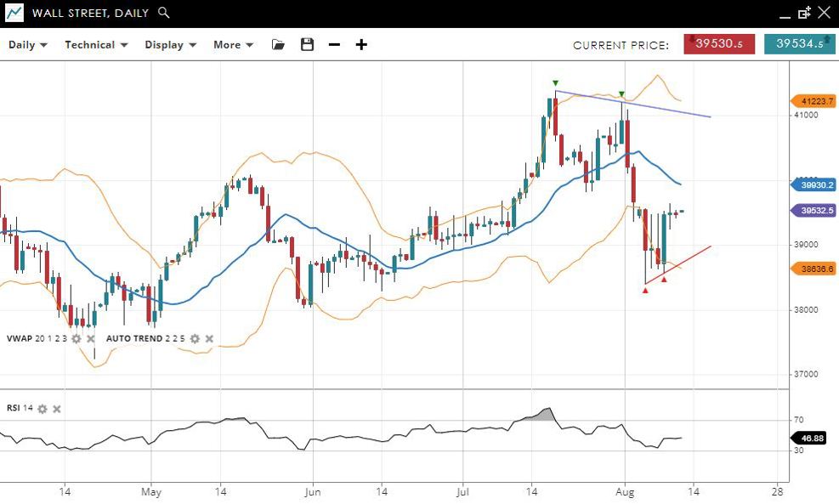Remove the RSI indicator

[57, 409]
